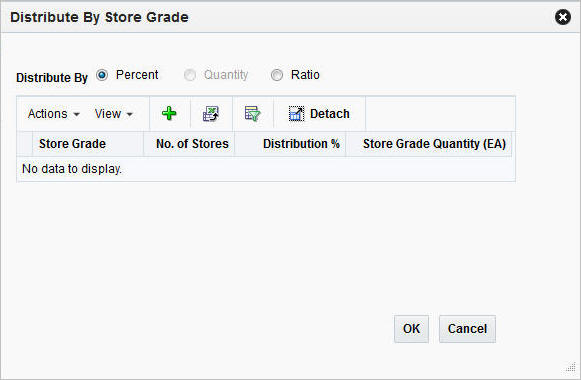Click the No. of Stores column header
This screenshot has width=581, height=380.
click(189, 144)
